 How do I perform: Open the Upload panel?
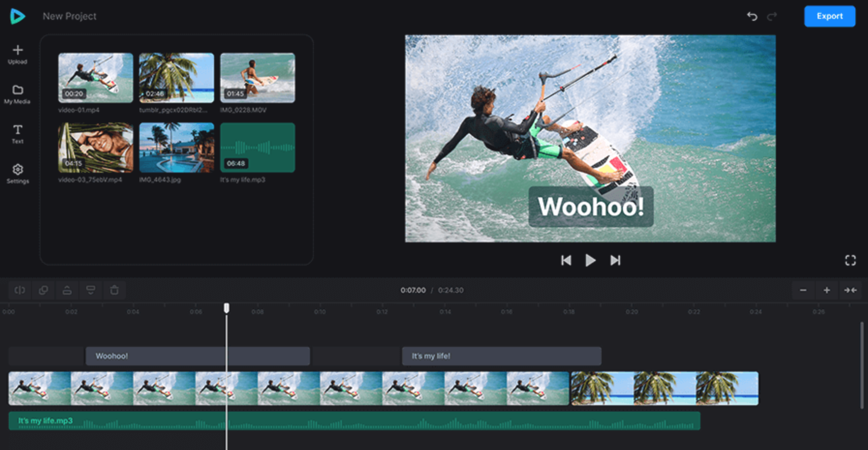click(17, 54)
